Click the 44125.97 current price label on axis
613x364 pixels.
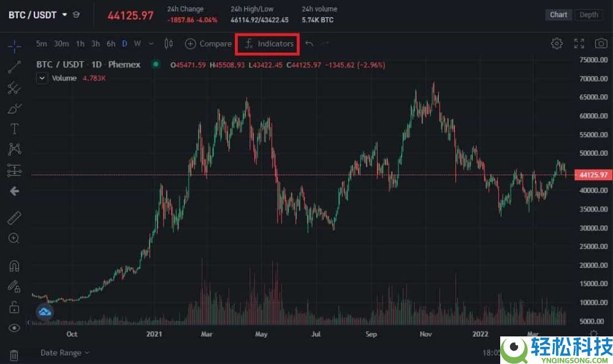pos(593,175)
